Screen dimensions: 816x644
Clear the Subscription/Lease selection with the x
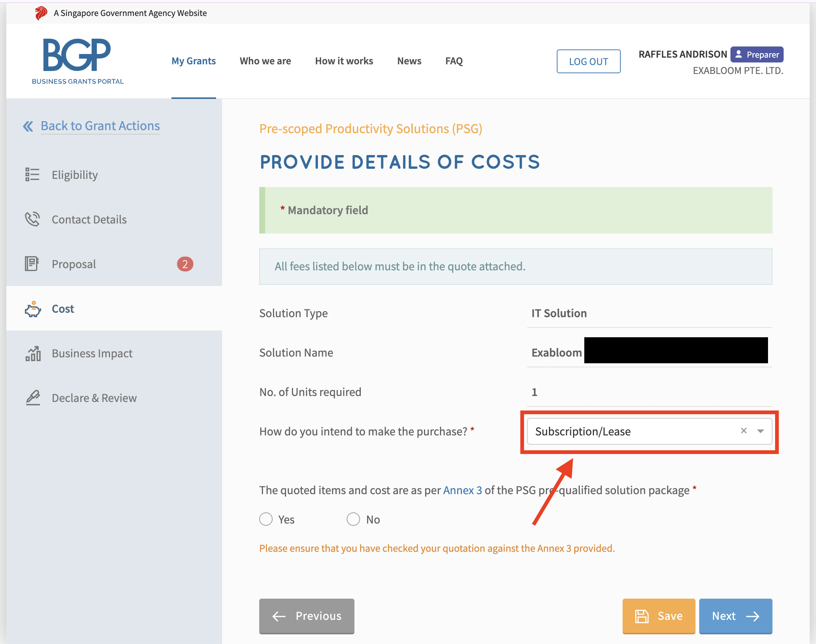point(743,431)
